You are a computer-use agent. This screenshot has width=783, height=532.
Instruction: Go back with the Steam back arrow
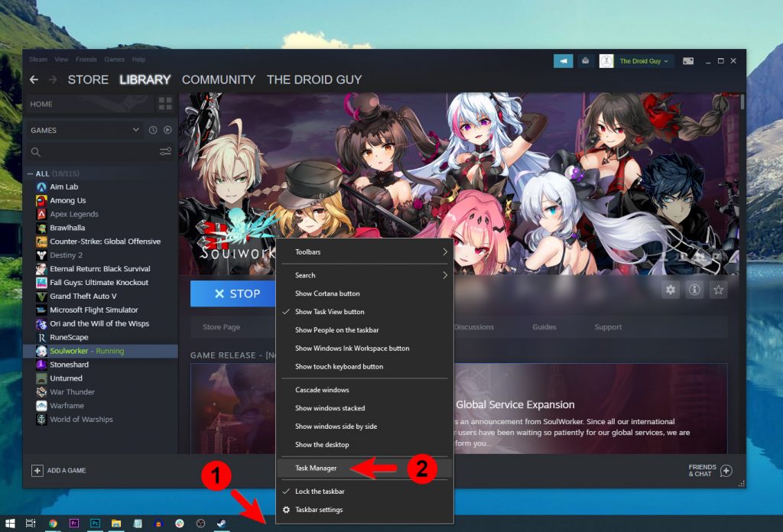tap(34, 79)
